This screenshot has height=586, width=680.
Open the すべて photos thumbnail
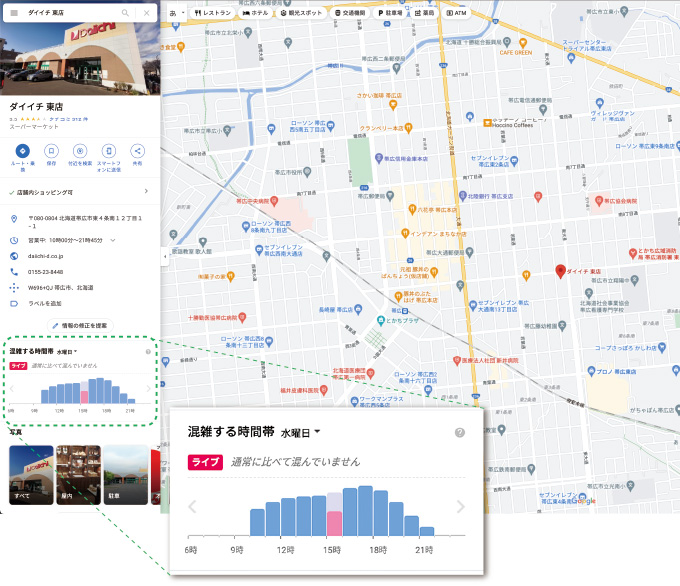(31, 475)
